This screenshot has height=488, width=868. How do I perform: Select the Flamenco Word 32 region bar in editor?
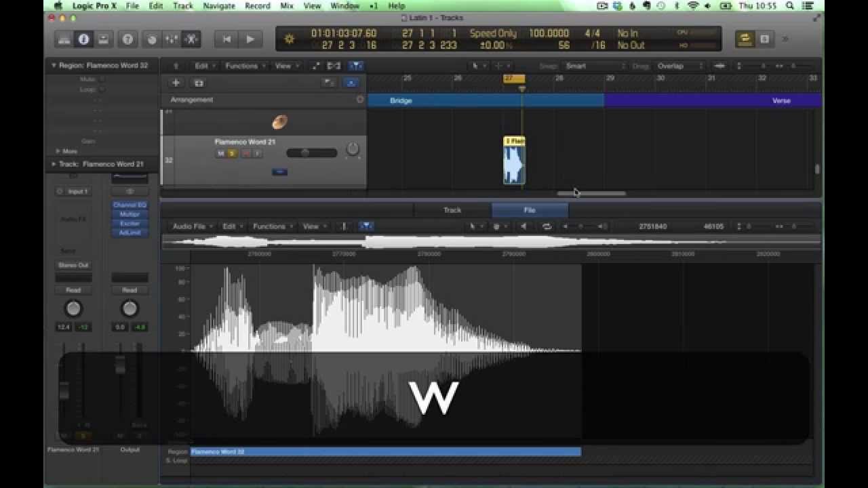(386, 451)
